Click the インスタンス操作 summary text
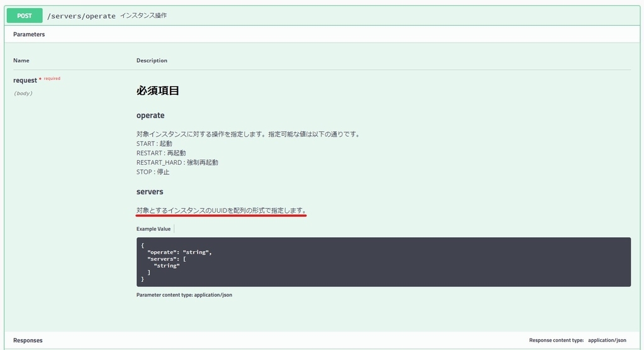 [x=143, y=16]
